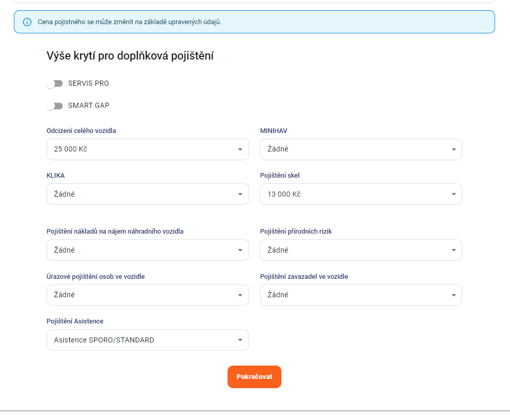The width and height of the screenshot is (510, 420).
Task: Open the KLIKA dropdown list
Action: 148,194
